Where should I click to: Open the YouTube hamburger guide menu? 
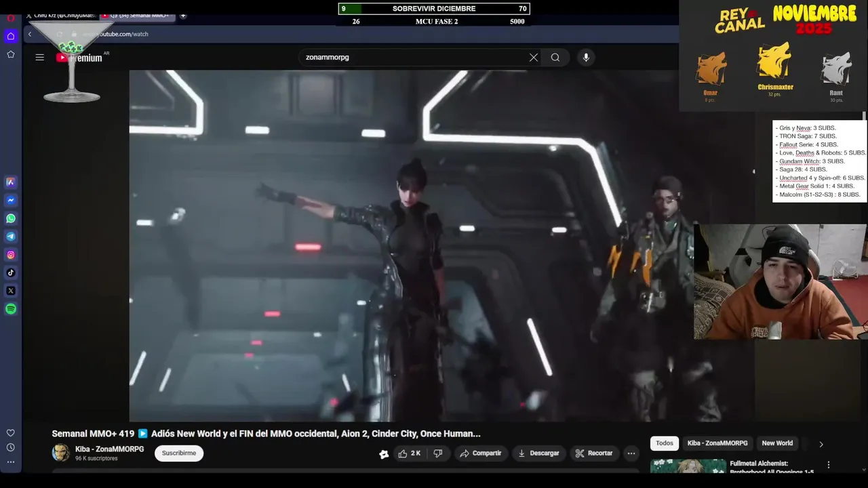(x=40, y=58)
